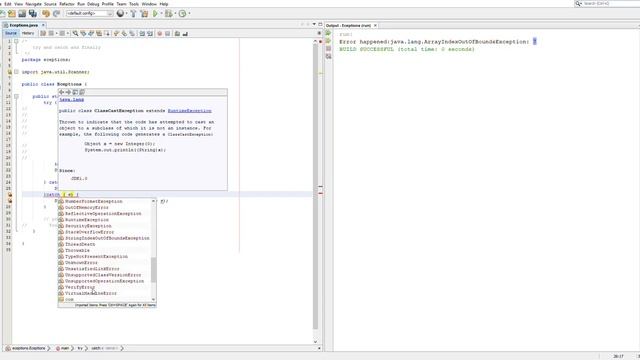
Task: Click the globe browser icon in toolbar
Action: [x=120, y=13]
